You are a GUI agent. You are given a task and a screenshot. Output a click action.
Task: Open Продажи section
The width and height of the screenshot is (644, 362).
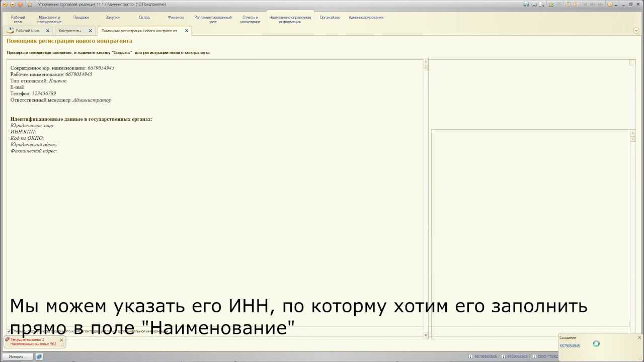click(81, 18)
